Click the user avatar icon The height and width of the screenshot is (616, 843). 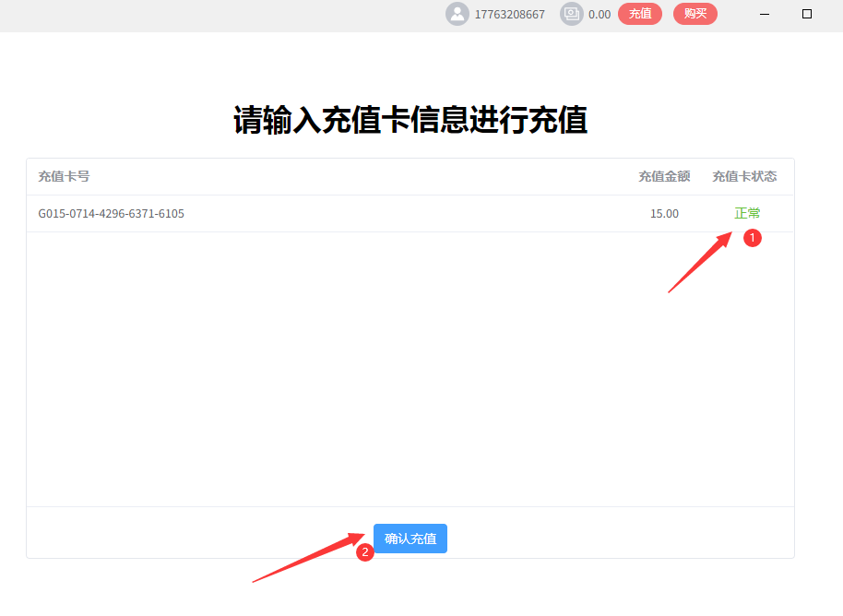(457, 14)
